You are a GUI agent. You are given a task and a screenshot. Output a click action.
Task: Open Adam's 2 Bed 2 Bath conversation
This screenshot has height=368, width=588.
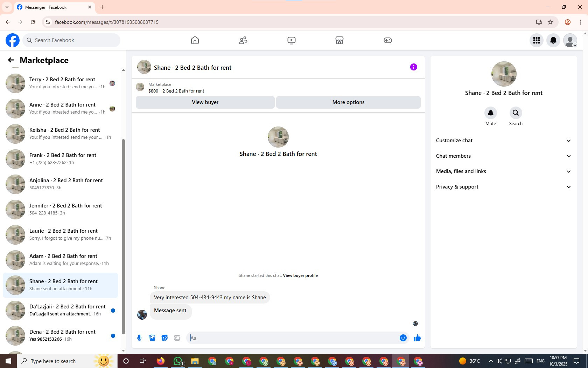coord(60,260)
